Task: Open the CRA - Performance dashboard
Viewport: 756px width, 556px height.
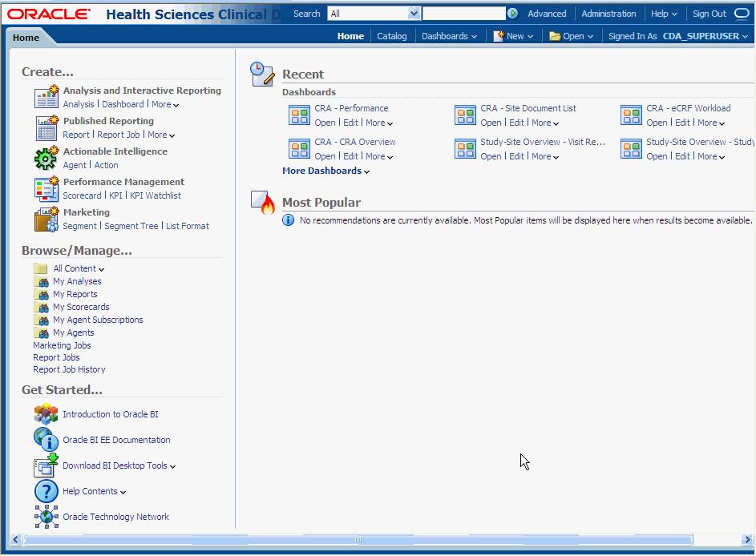Action: (x=325, y=123)
